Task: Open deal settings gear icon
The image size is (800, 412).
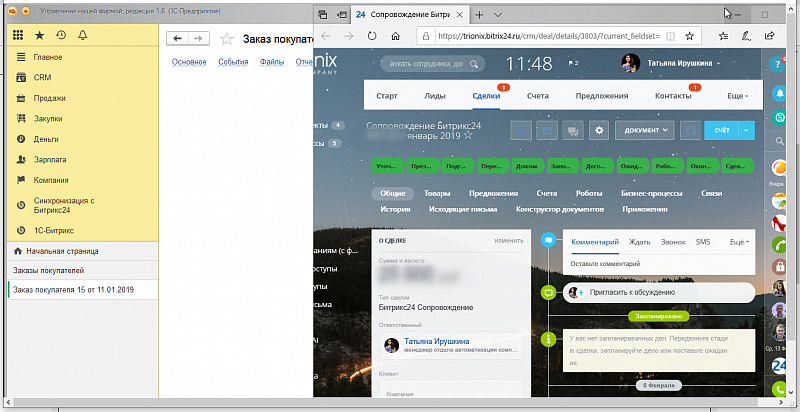Action: point(599,131)
